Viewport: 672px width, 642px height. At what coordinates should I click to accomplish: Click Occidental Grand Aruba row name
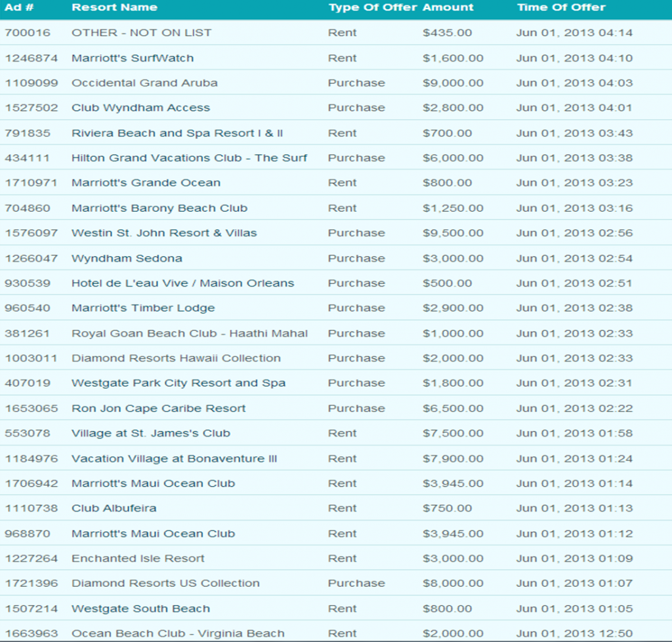click(x=144, y=83)
